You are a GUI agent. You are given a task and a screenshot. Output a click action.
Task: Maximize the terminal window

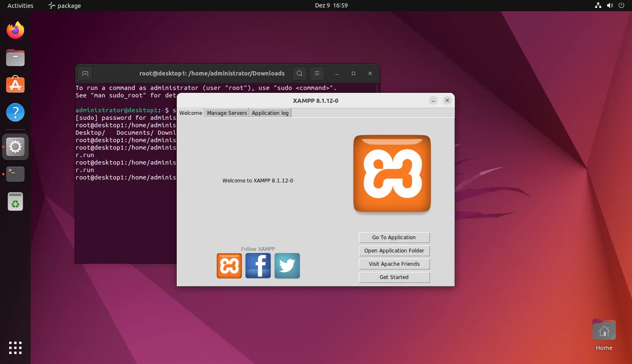(x=354, y=73)
